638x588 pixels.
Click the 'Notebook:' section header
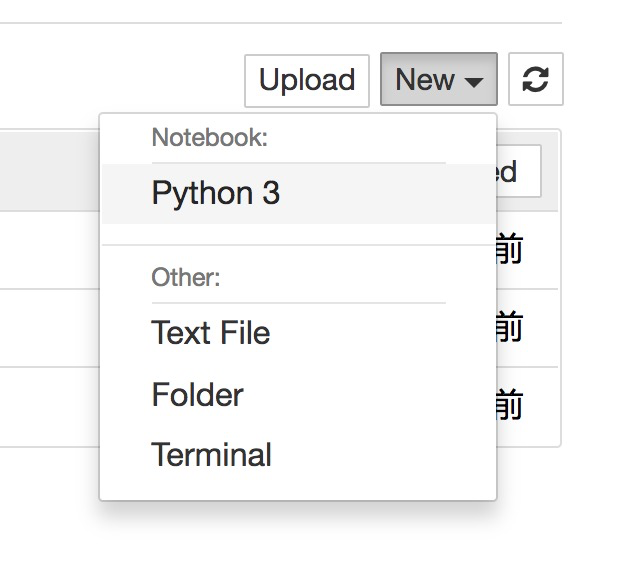(210, 138)
